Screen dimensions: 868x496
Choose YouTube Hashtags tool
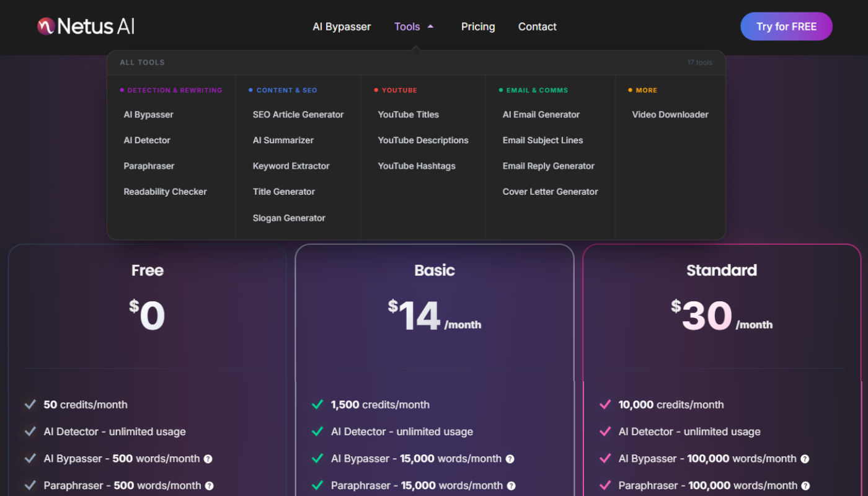coord(417,166)
